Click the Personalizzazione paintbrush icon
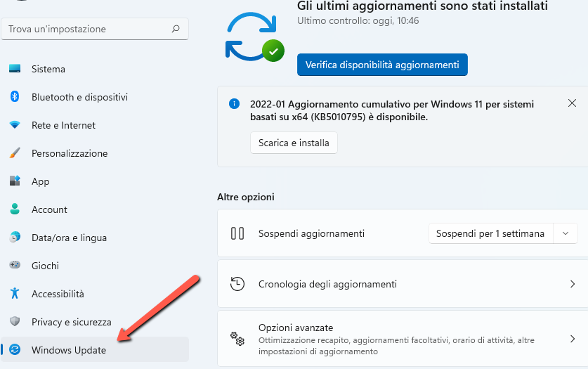Screen dimensions: 588x369 (15, 153)
